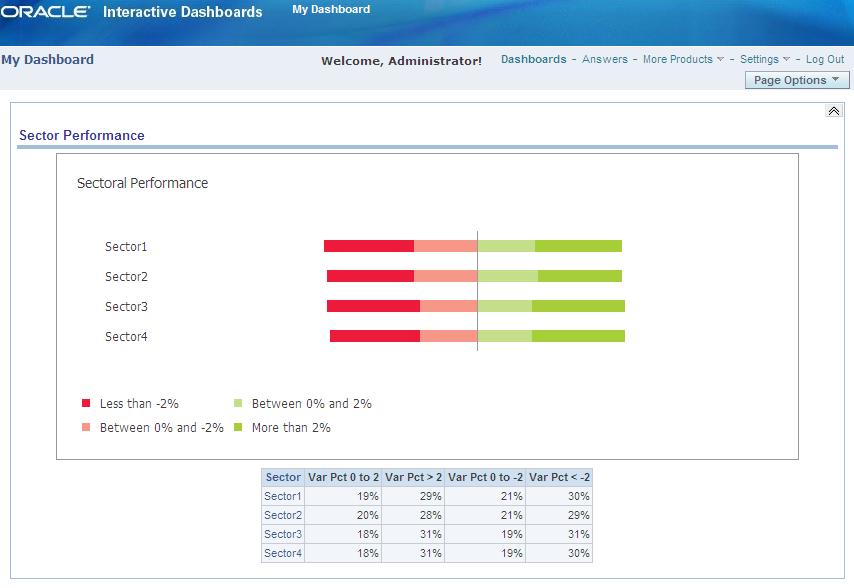Drill into Sector2 from the table
Image resolution: width=854 pixels, height=588 pixels.
click(x=281, y=515)
